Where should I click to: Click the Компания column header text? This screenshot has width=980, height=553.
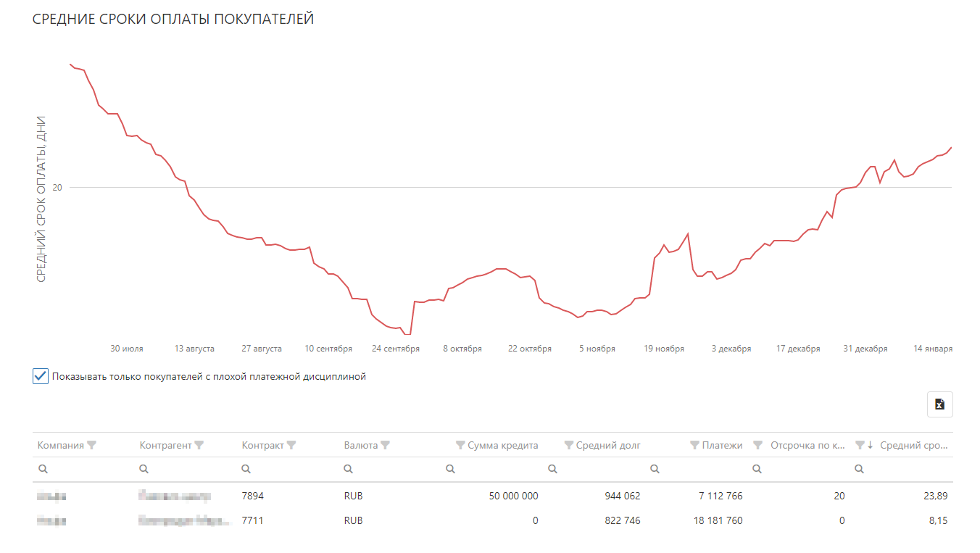[61, 445]
